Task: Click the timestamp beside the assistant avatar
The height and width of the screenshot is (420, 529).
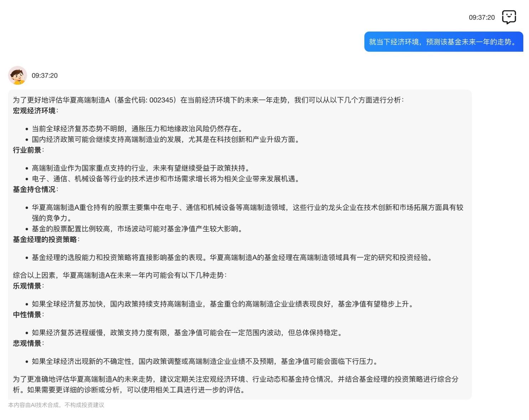Action: click(x=45, y=75)
